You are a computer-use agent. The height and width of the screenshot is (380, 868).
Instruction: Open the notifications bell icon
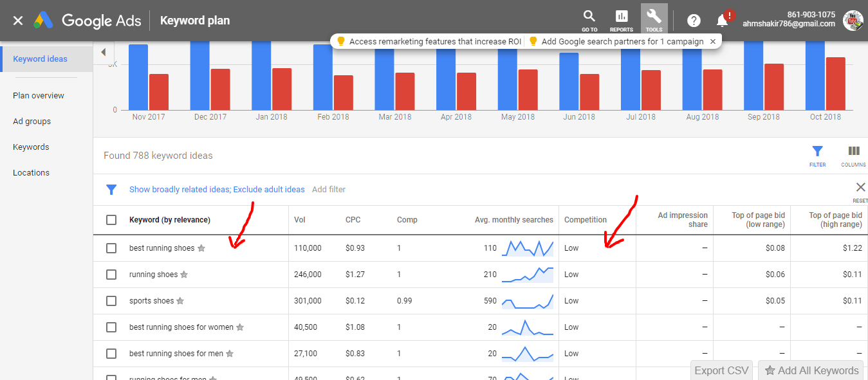723,21
